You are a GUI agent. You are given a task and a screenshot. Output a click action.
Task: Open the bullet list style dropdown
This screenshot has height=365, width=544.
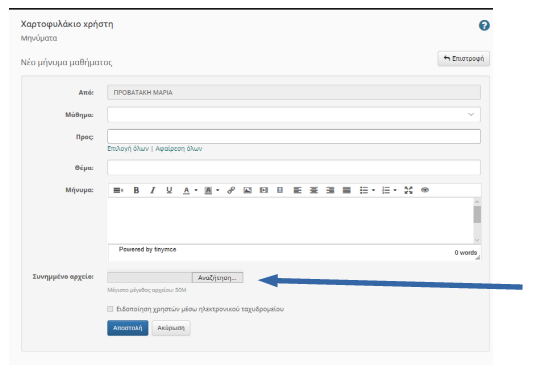[373, 190]
